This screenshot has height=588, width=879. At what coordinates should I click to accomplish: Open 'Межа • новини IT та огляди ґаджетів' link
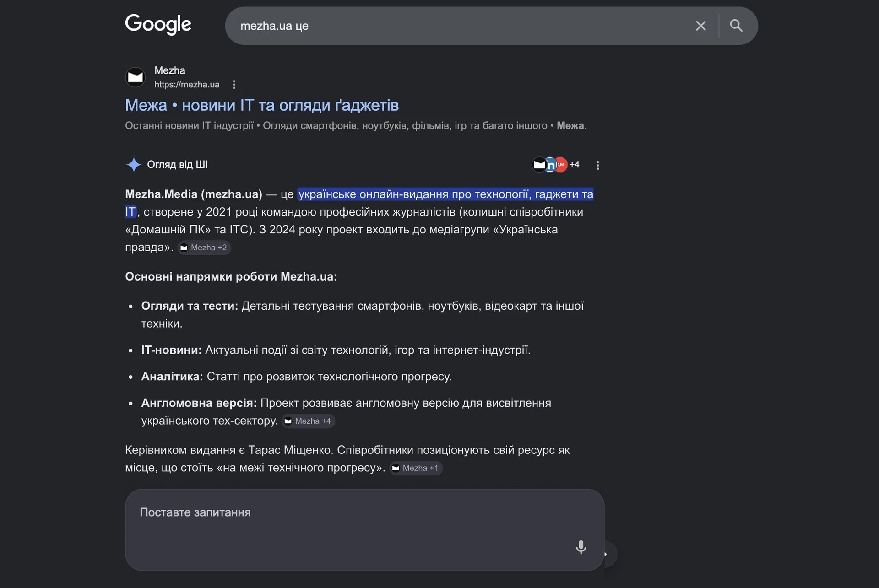pos(262,105)
